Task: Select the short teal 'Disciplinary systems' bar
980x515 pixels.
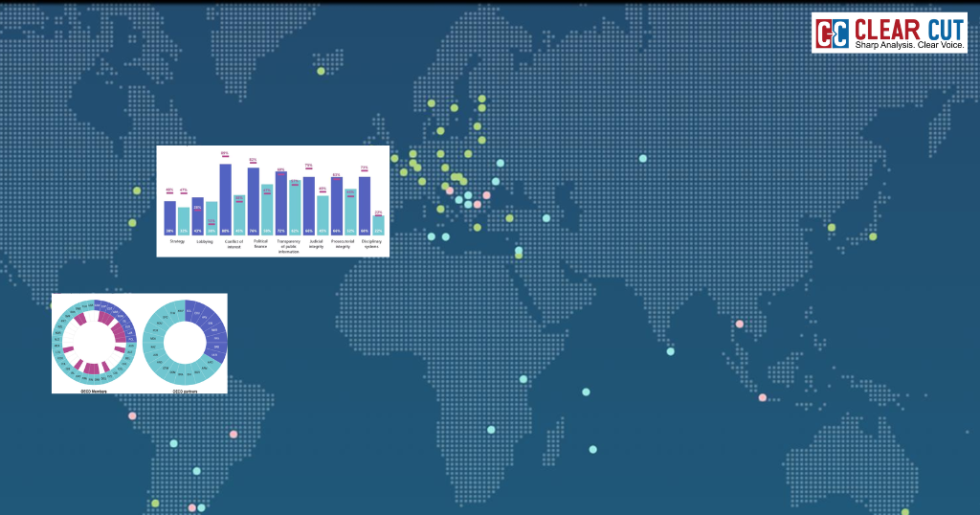Action: coord(378,225)
